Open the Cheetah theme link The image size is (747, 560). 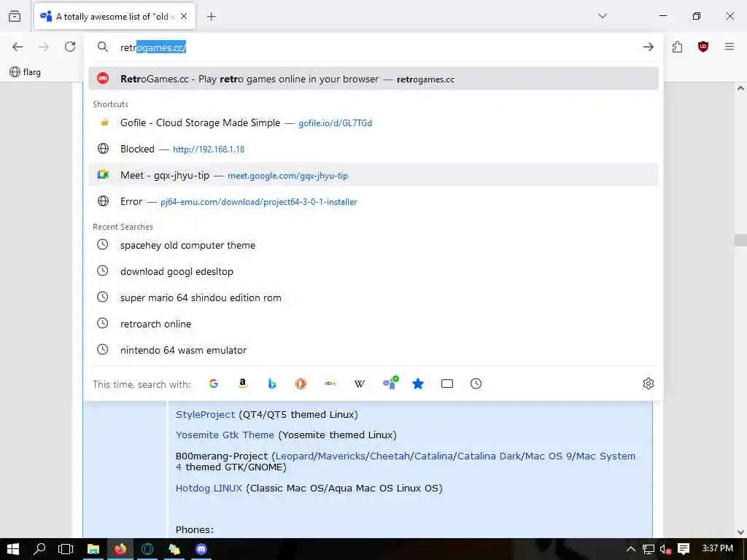click(x=390, y=456)
